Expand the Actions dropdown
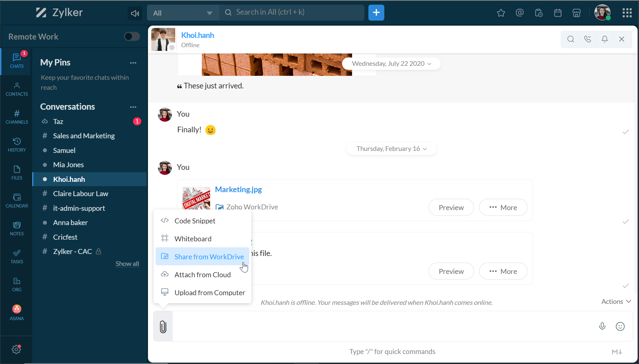 pyautogui.click(x=616, y=302)
